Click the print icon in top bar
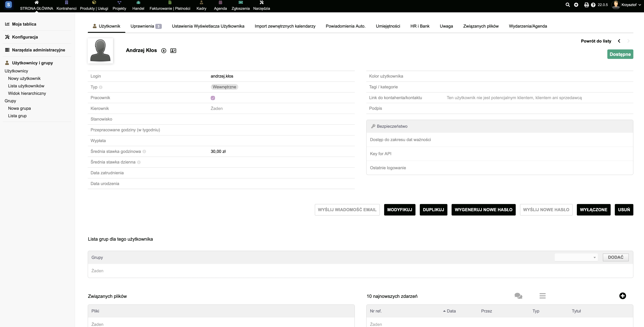Viewport: 644px width, 327px height. click(586, 5)
